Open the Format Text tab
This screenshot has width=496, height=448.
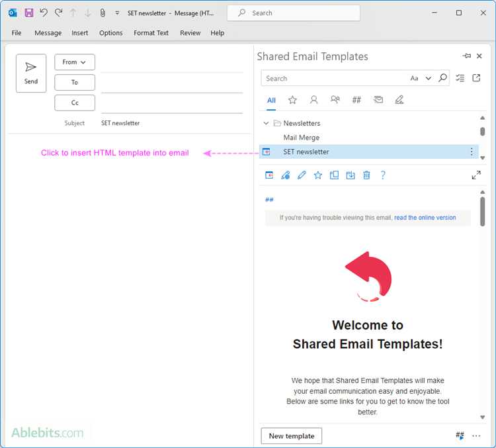click(x=151, y=33)
